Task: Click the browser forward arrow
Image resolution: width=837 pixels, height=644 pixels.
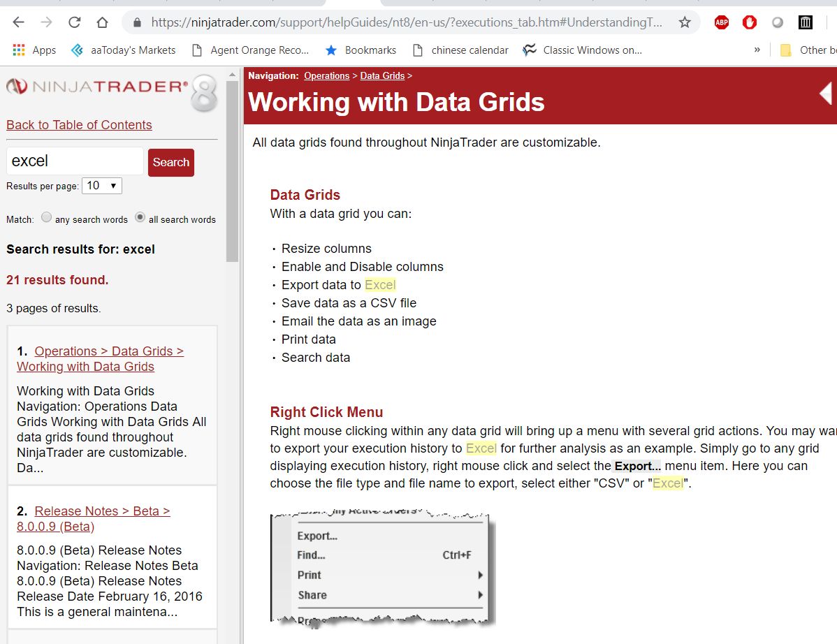Action: point(46,22)
